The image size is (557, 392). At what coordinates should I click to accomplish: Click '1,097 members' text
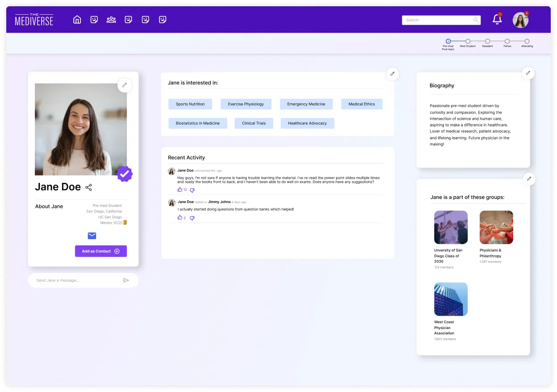pyautogui.click(x=490, y=261)
